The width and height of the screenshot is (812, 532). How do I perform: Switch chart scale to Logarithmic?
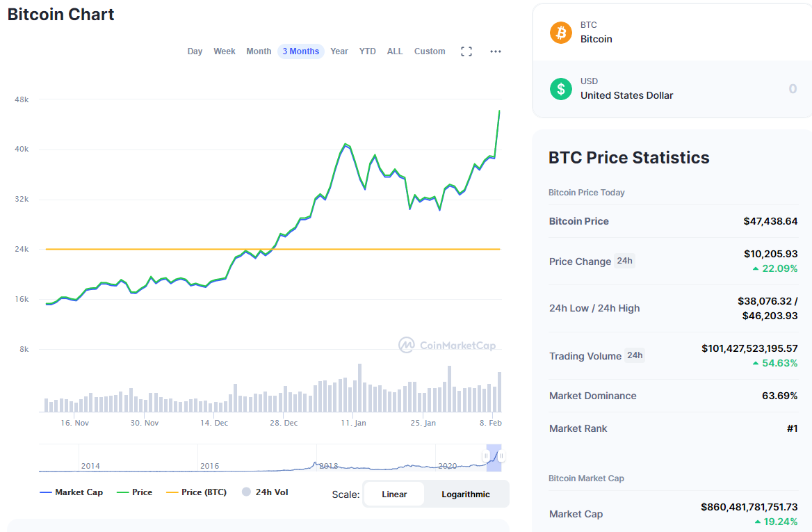(466, 494)
